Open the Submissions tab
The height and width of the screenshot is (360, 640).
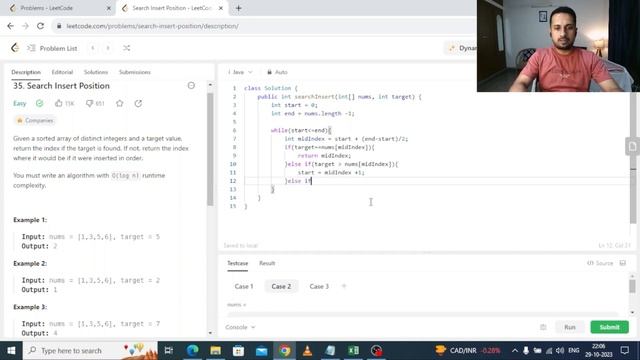(135, 72)
